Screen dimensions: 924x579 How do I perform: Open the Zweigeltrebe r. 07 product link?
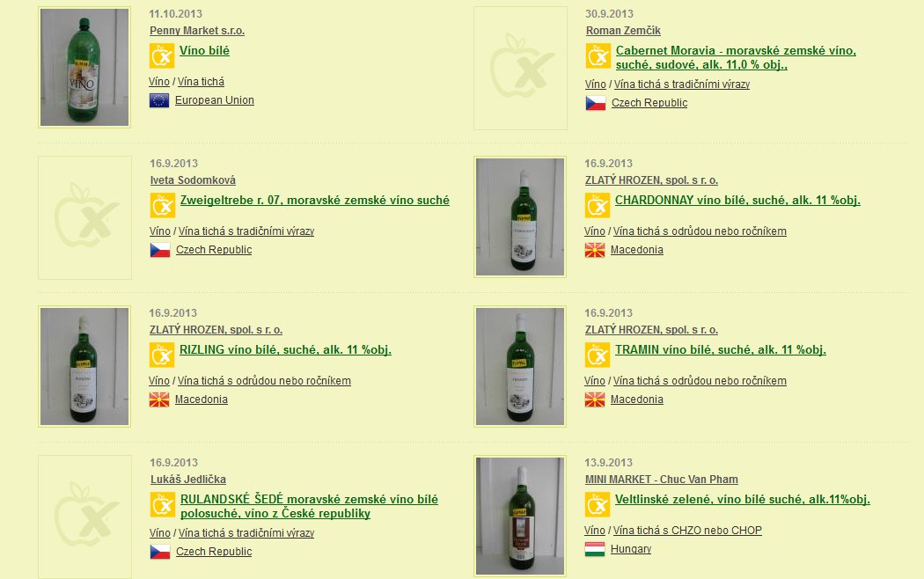click(x=315, y=201)
